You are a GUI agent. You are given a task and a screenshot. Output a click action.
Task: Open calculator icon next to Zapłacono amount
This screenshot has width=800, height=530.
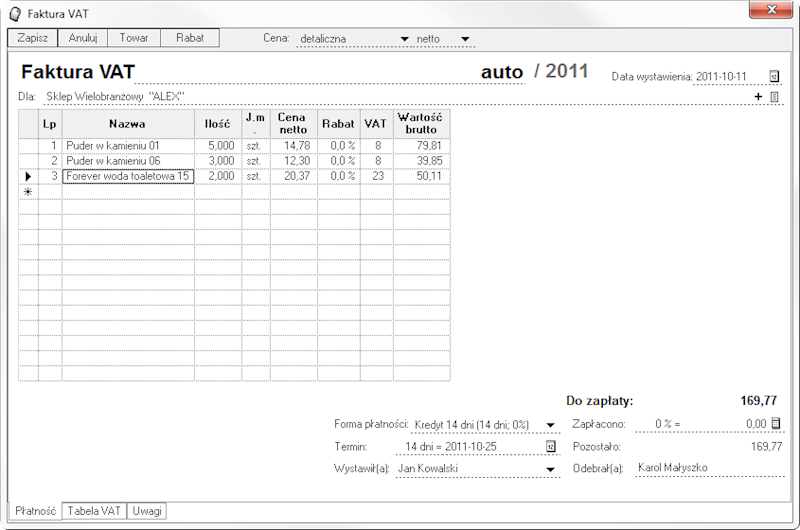[775, 424]
